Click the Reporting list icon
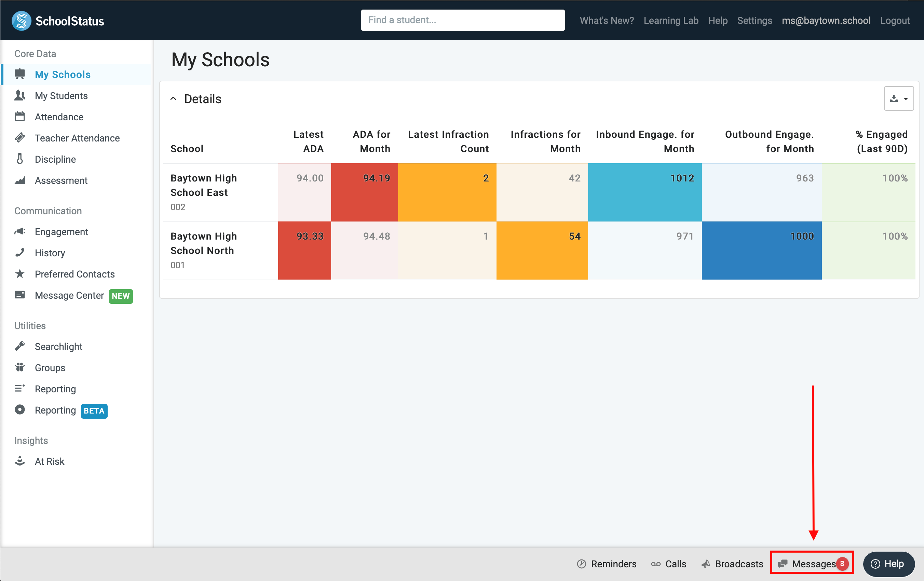The height and width of the screenshot is (581, 924). click(20, 388)
